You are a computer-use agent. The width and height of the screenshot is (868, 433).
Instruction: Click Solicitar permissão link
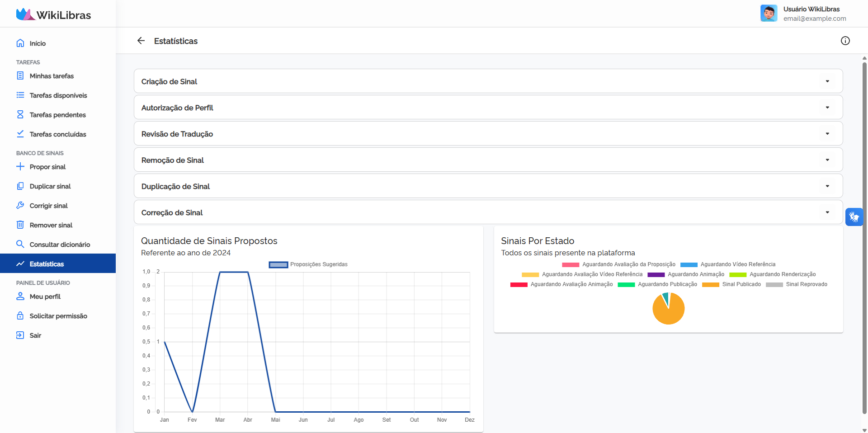pos(58,316)
